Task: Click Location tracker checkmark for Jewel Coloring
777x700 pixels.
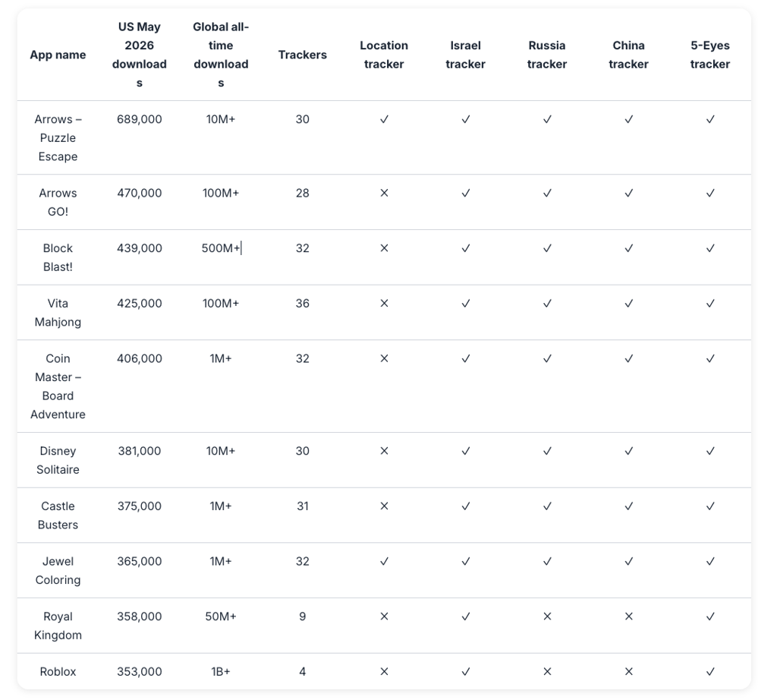Action: pos(384,562)
